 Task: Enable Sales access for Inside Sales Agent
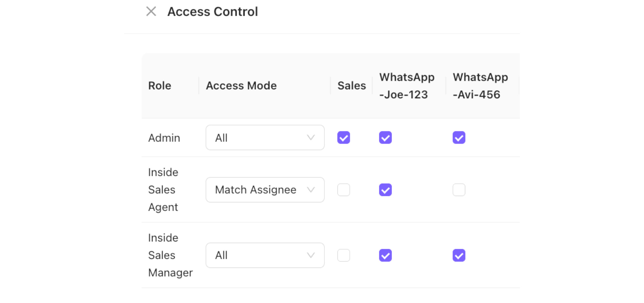pyautogui.click(x=343, y=190)
